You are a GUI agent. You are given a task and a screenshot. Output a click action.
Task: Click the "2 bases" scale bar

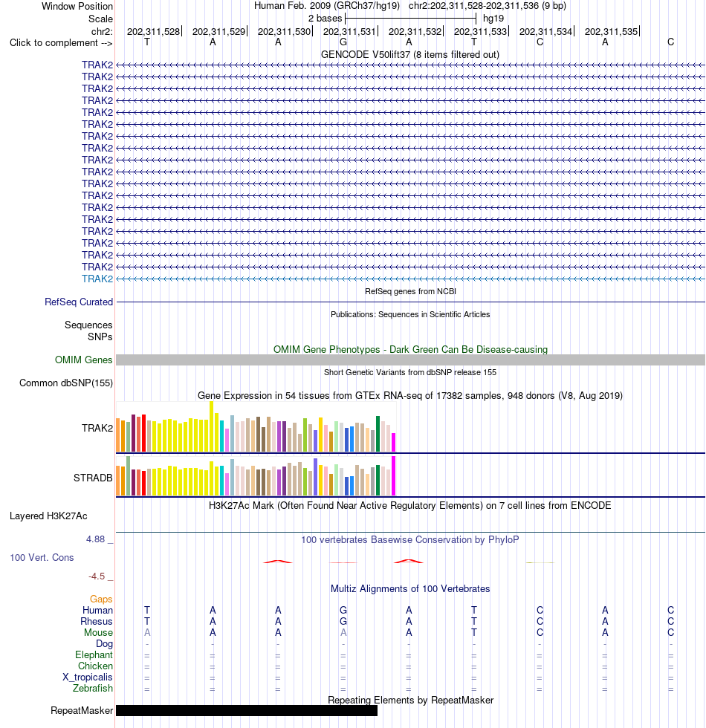[410, 19]
